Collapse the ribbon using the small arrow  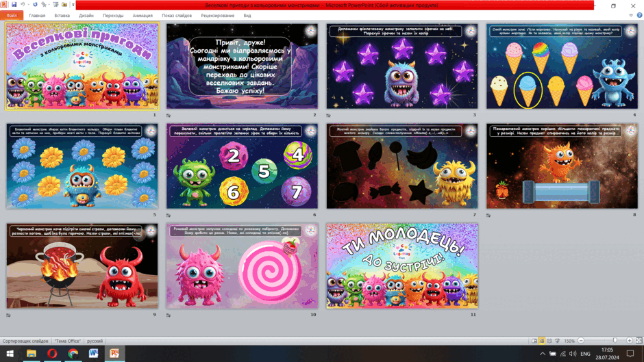click(631, 15)
